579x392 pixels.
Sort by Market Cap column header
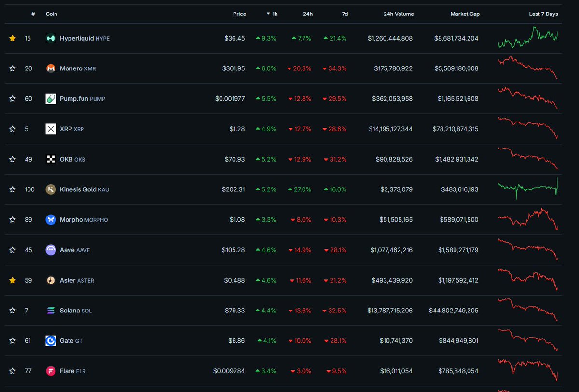coord(465,14)
